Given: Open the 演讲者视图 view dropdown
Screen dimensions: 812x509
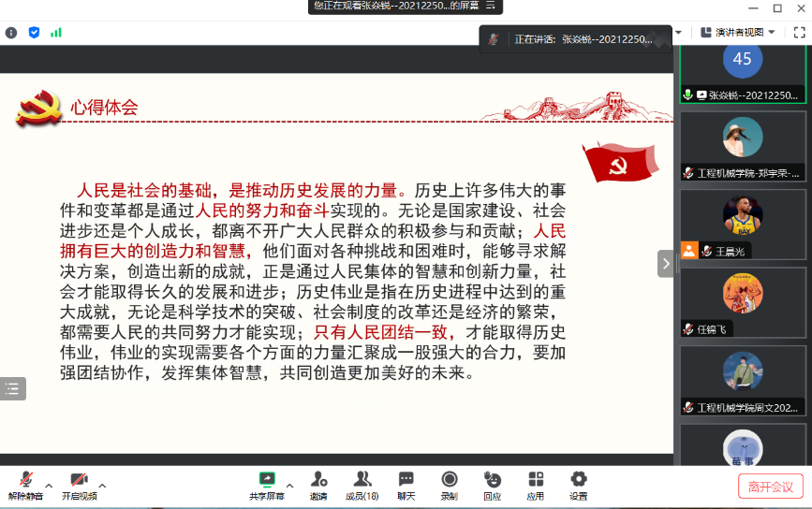Looking at the screenshot, I should (x=738, y=32).
